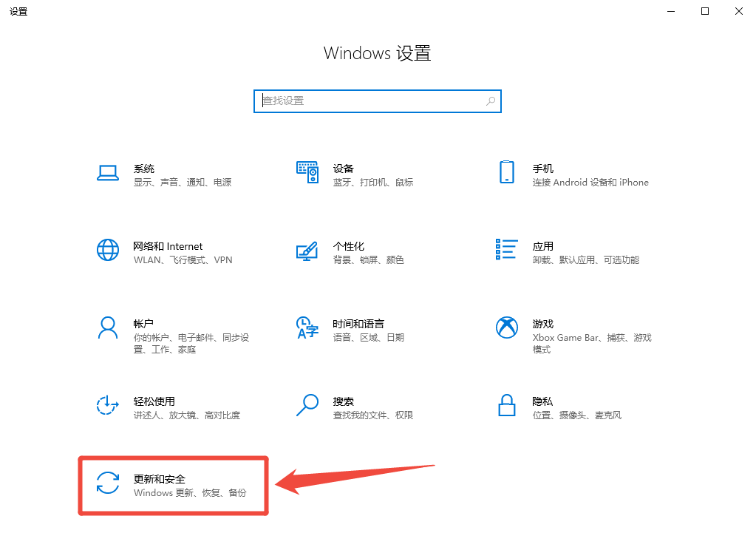Click description 查找我的文件、权限
Image resolution: width=756 pixels, height=533 pixels.
click(373, 415)
